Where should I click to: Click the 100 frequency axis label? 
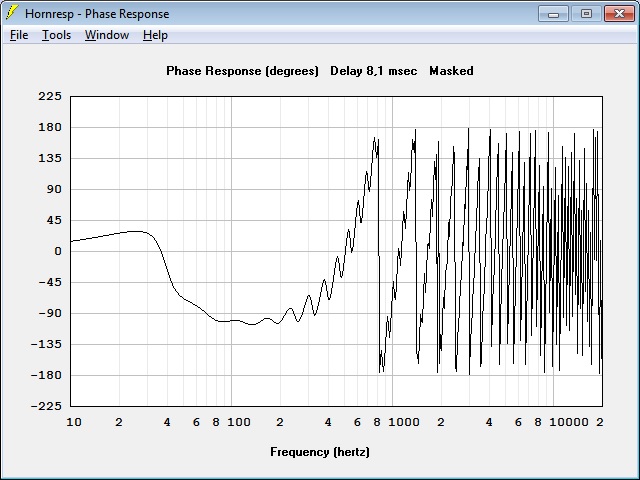[x=239, y=422]
